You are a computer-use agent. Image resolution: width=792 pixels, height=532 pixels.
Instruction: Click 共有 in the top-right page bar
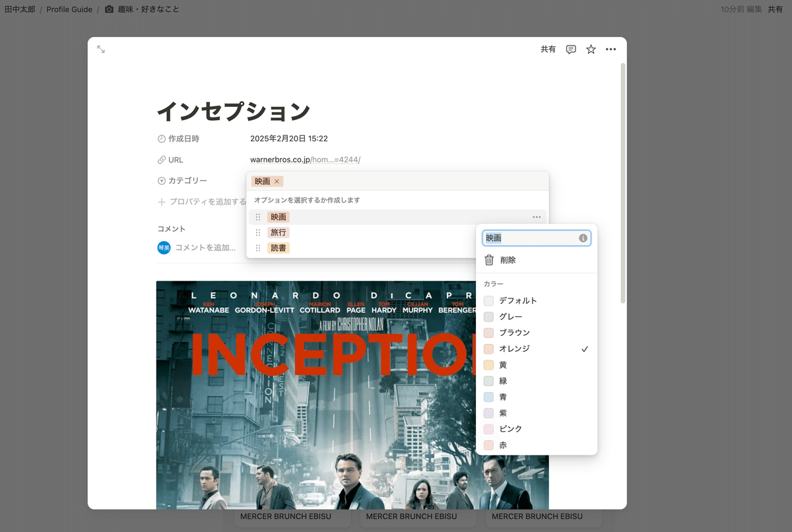click(775, 9)
